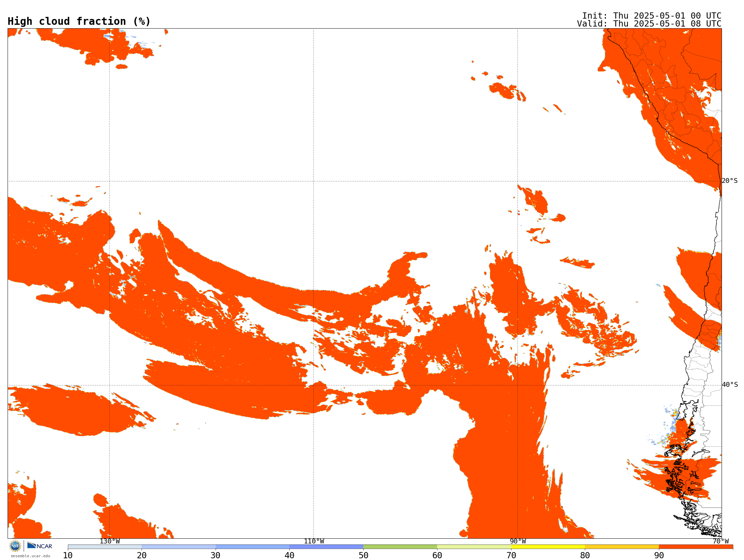Click the 20°S latitude label

point(730,181)
